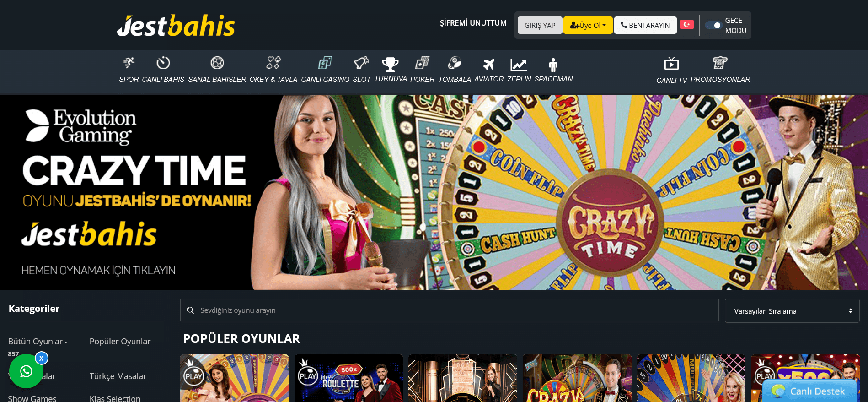Select the Klas Selection category
The width and height of the screenshot is (868, 402).
pos(115,398)
